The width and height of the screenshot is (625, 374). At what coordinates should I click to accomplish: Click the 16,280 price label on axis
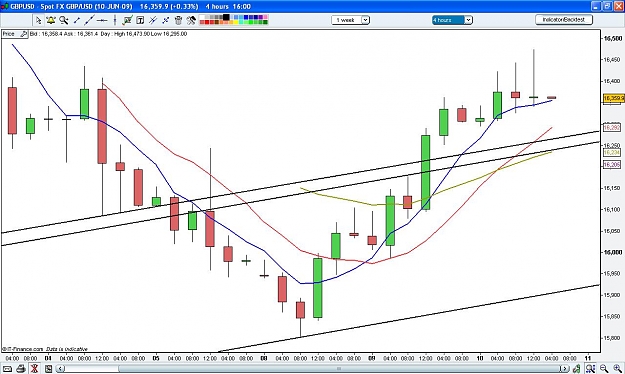coord(612,128)
